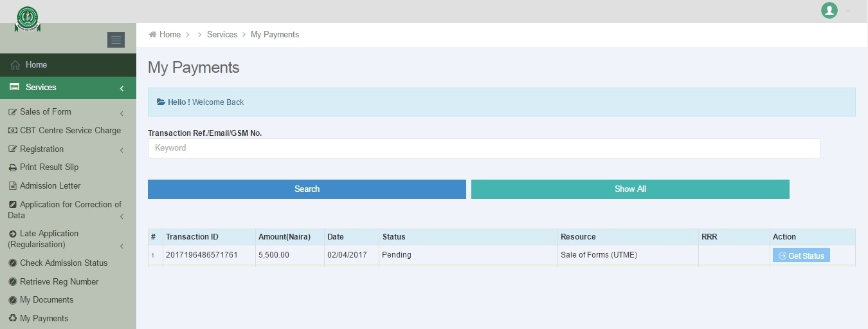Viewport: 868px width, 329px height.
Task: Click the arrow icon on Get Status button
Action: tap(782, 256)
